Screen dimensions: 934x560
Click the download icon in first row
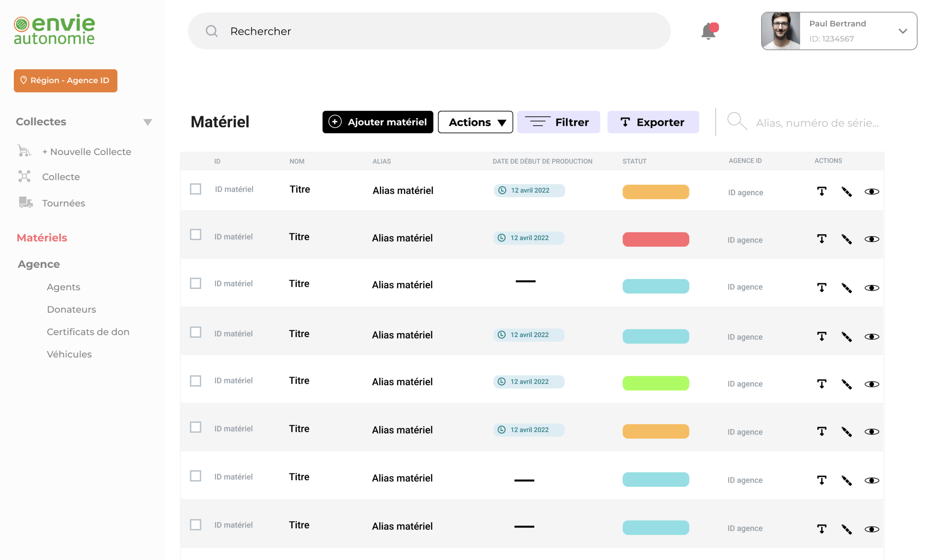point(822,192)
